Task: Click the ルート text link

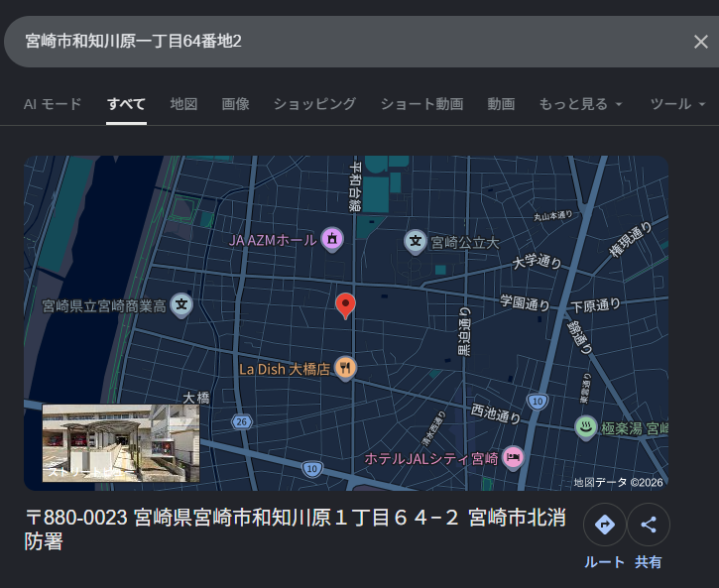Action: 604,562
